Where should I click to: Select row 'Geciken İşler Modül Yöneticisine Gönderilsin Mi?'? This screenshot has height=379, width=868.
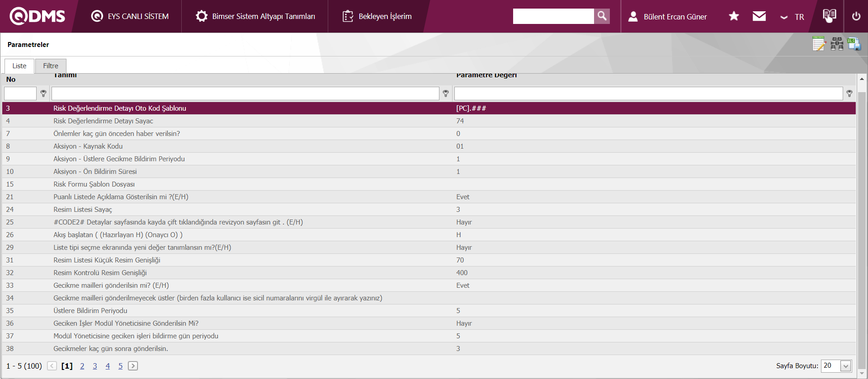click(x=429, y=323)
